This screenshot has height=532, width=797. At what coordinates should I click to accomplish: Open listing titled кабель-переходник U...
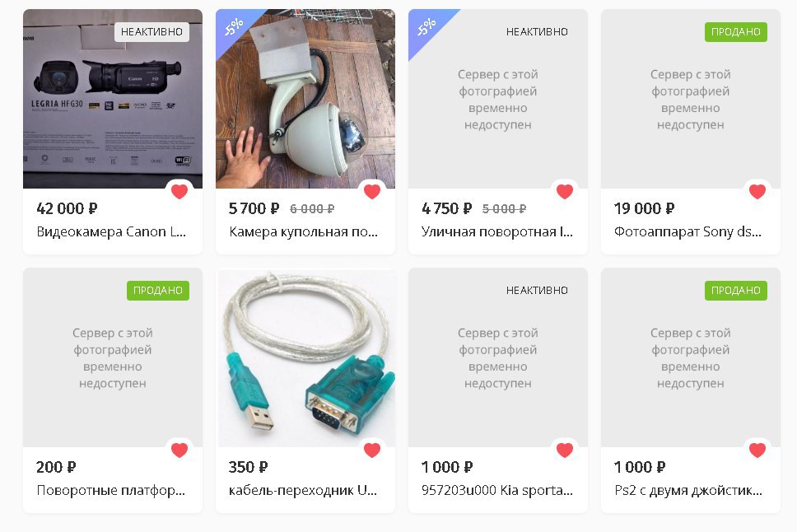303,490
